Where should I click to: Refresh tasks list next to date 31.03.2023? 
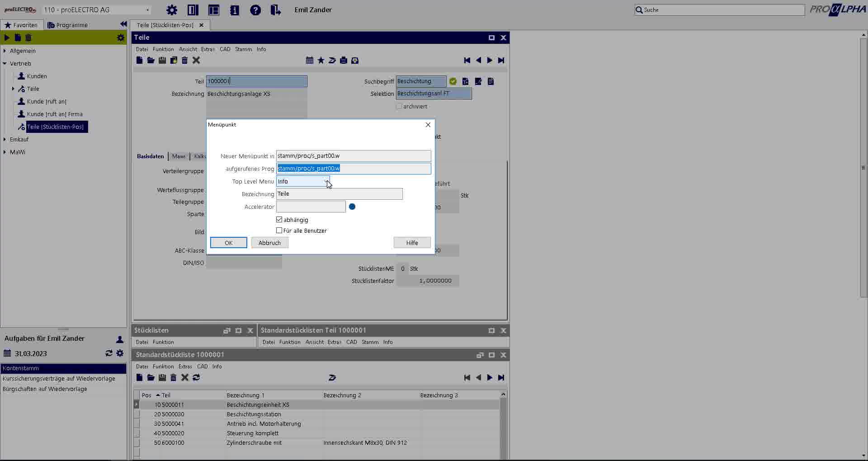[x=109, y=353]
